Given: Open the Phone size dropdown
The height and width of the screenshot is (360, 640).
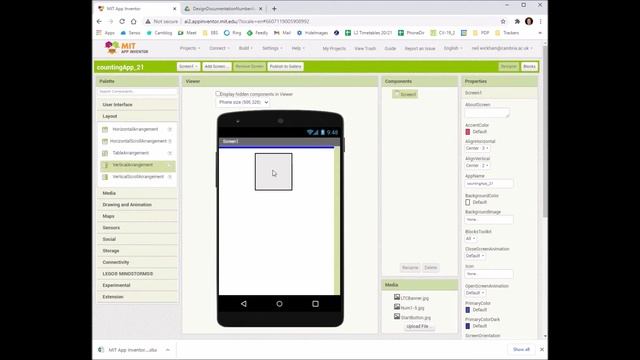Looking at the screenshot, I should coord(242,102).
